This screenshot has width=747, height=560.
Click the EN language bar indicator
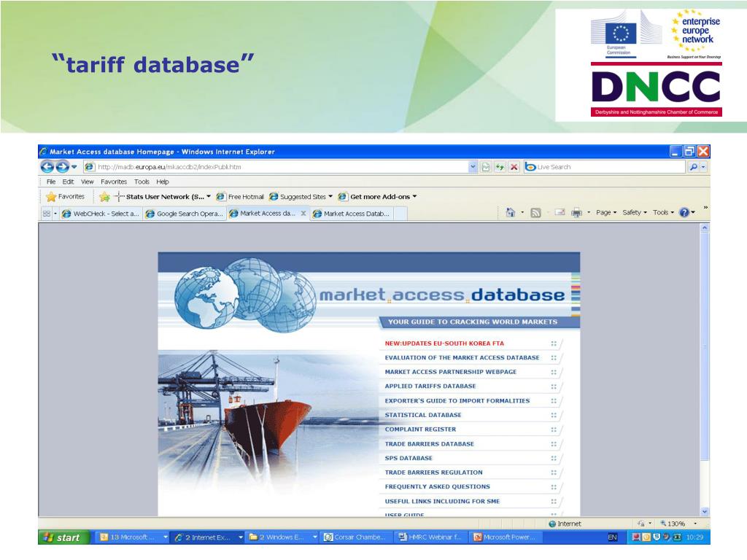click(612, 537)
